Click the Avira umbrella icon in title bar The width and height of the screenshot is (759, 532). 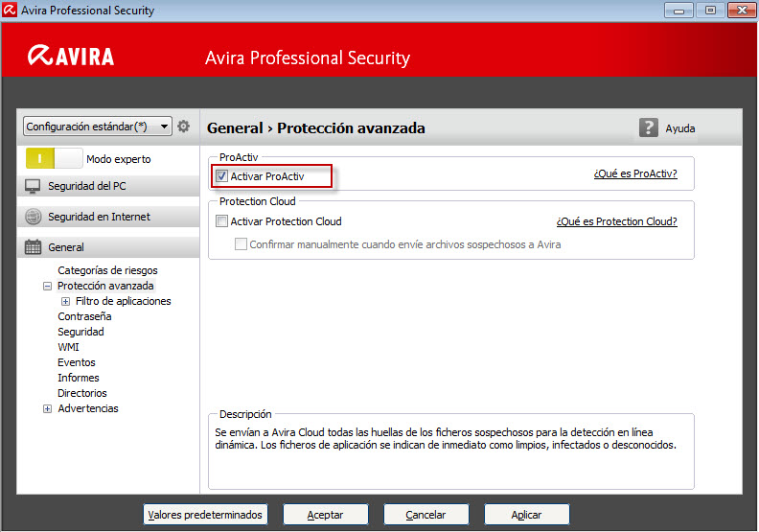[x=10, y=11]
